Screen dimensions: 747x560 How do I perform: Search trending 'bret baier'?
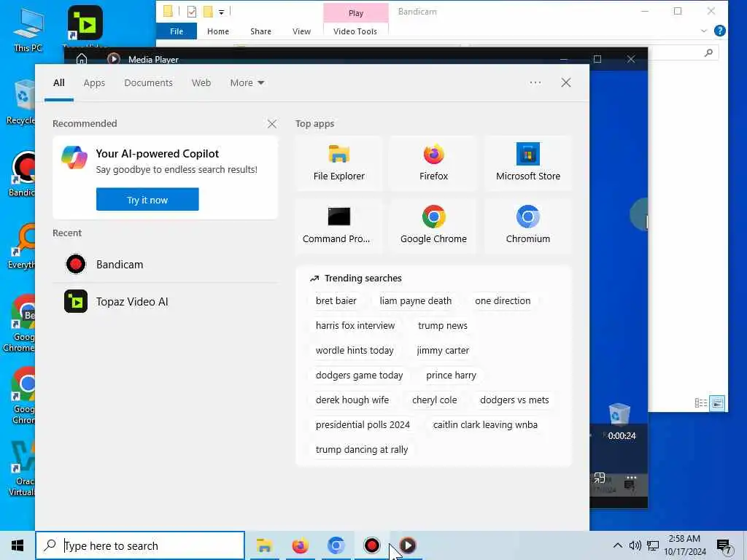(336, 301)
